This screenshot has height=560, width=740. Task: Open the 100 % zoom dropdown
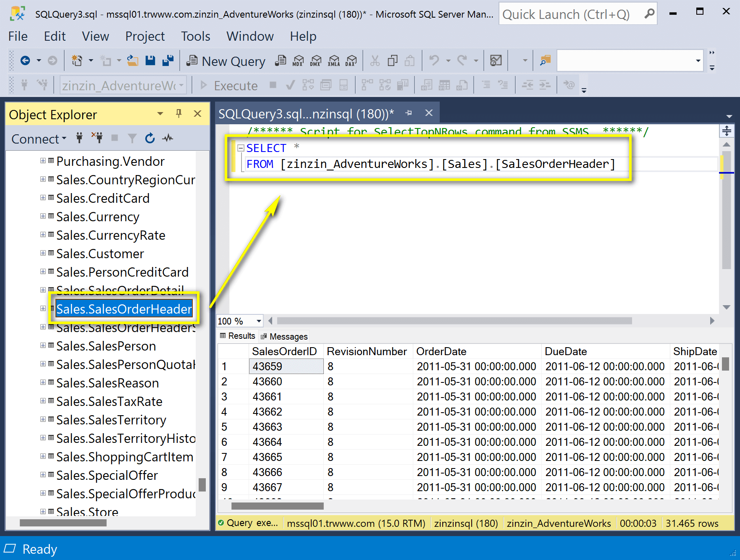tap(259, 321)
